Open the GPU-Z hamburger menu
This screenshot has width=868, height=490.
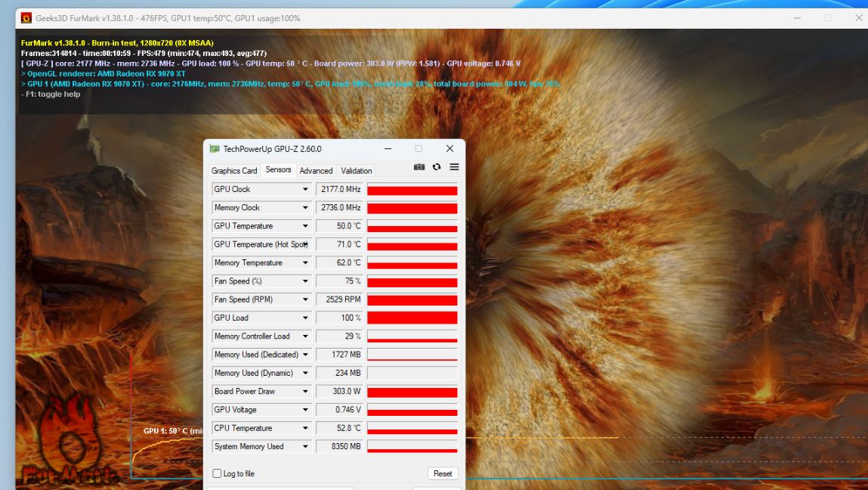[454, 167]
